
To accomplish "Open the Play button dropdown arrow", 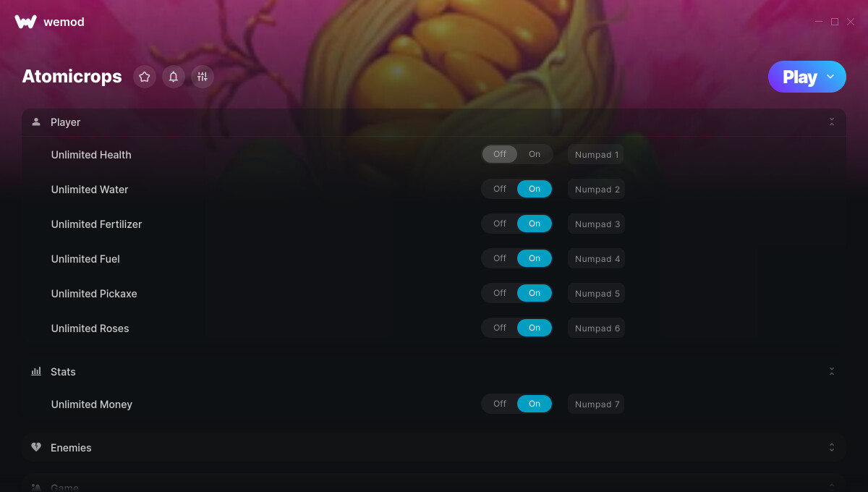I will coord(830,77).
